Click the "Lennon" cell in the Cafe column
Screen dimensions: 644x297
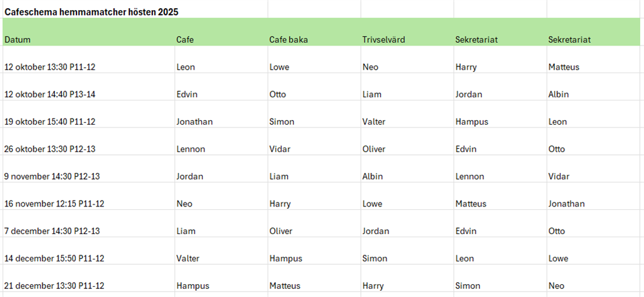pos(191,150)
